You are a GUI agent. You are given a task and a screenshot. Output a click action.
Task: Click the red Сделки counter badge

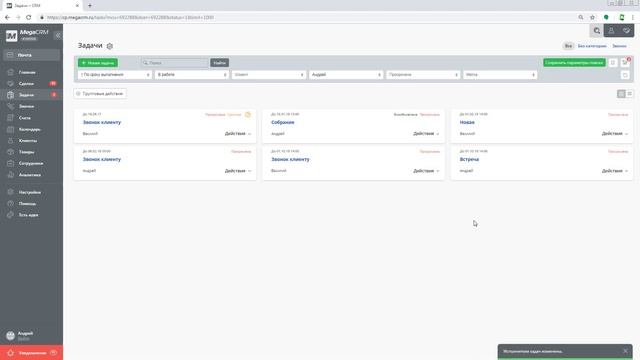coord(53,83)
